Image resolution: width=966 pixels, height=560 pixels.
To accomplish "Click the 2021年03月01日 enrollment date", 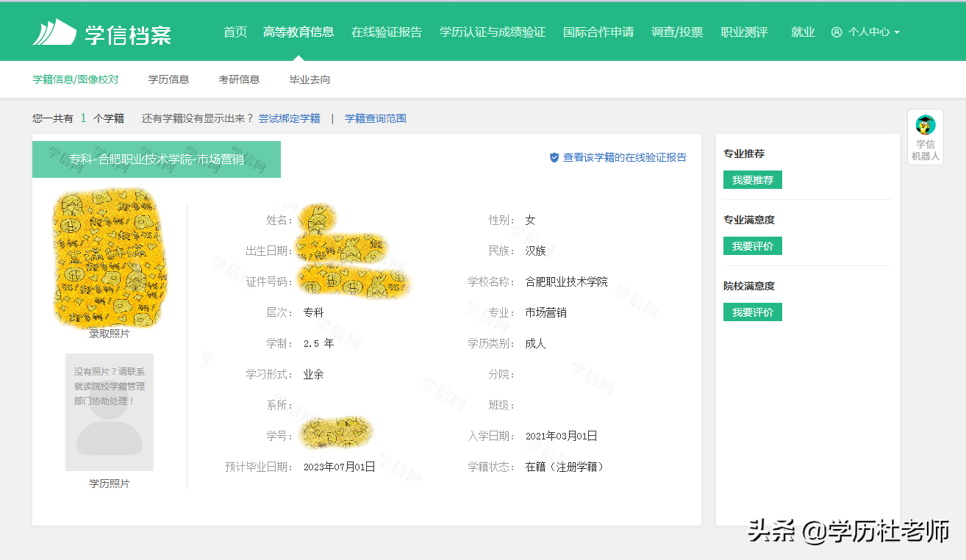I will pos(562,436).
